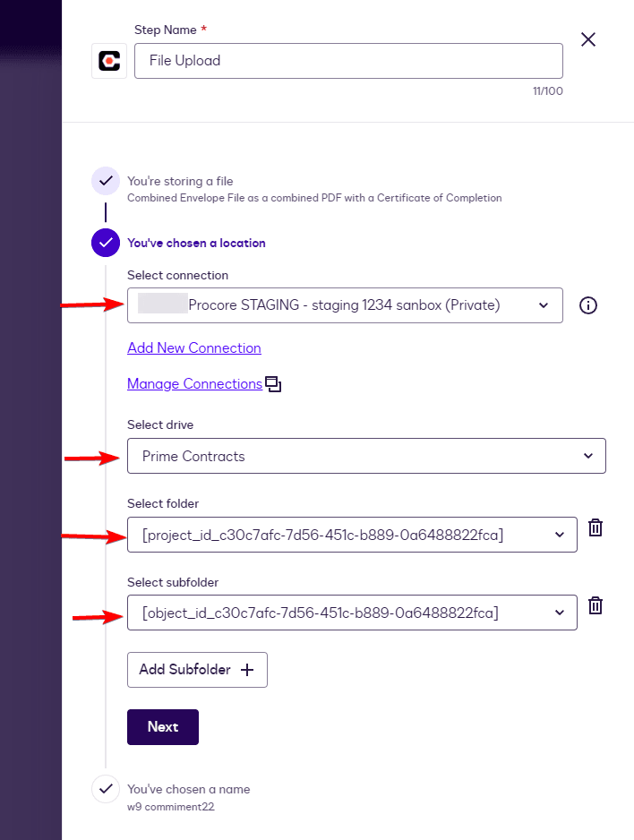634x840 pixels.
Task: Click into the Step Name text field
Action: (348, 61)
